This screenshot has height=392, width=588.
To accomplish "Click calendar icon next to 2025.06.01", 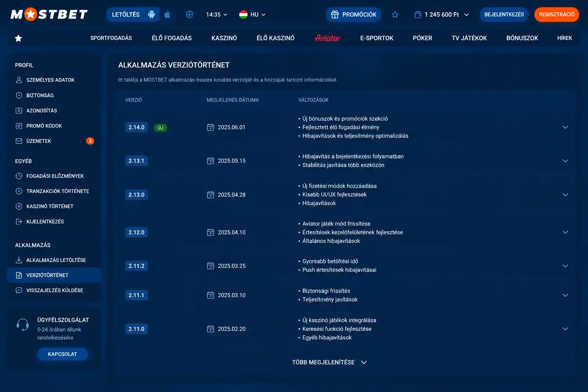I will click(211, 127).
